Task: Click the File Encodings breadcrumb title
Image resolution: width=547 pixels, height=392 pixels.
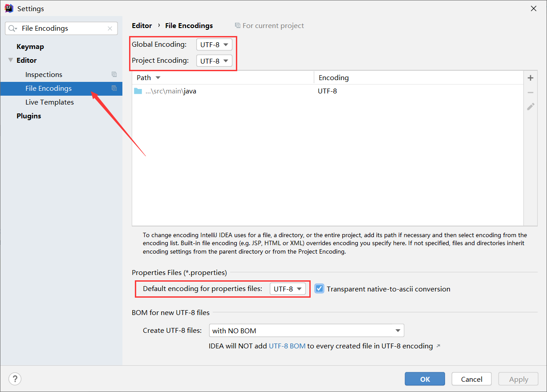Action: point(189,26)
